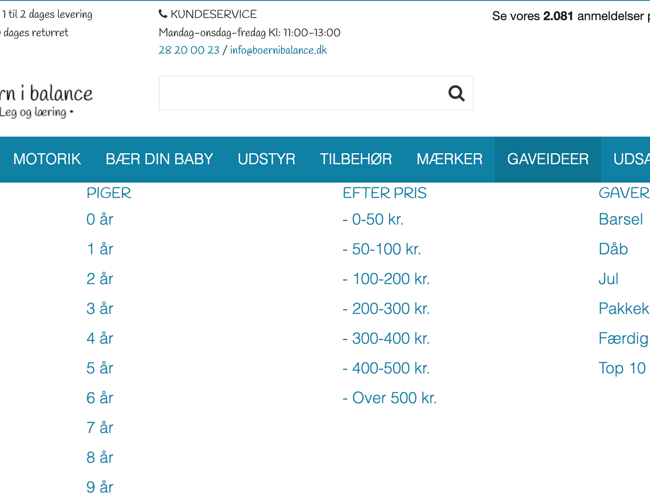Open the Færdig gift category link
The image size is (650, 500).
tap(624, 339)
